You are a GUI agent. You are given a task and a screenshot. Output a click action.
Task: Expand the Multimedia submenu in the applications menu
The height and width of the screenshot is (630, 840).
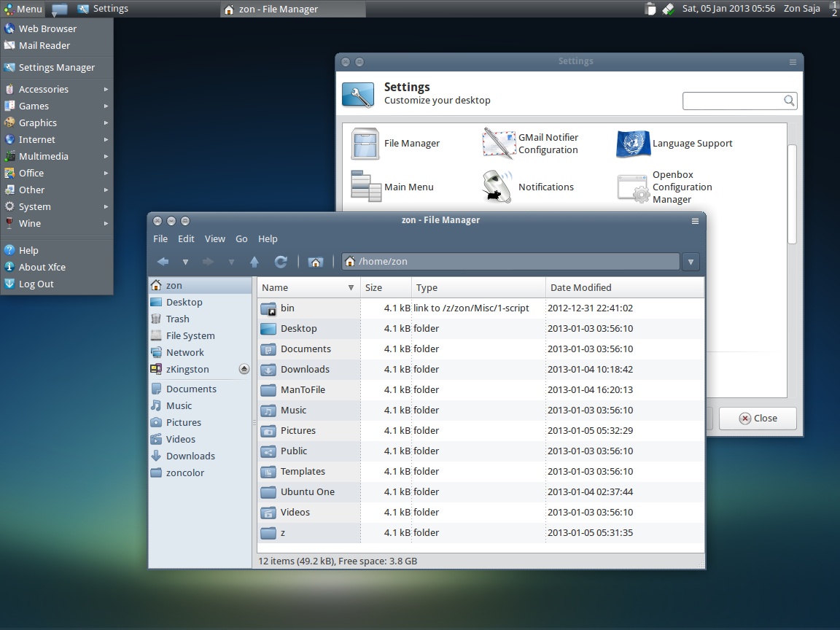(44, 156)
